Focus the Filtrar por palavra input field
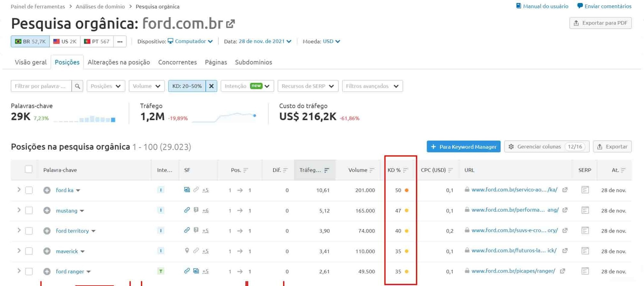The width and height of the screenshot is (644, 286). [41, 86]
